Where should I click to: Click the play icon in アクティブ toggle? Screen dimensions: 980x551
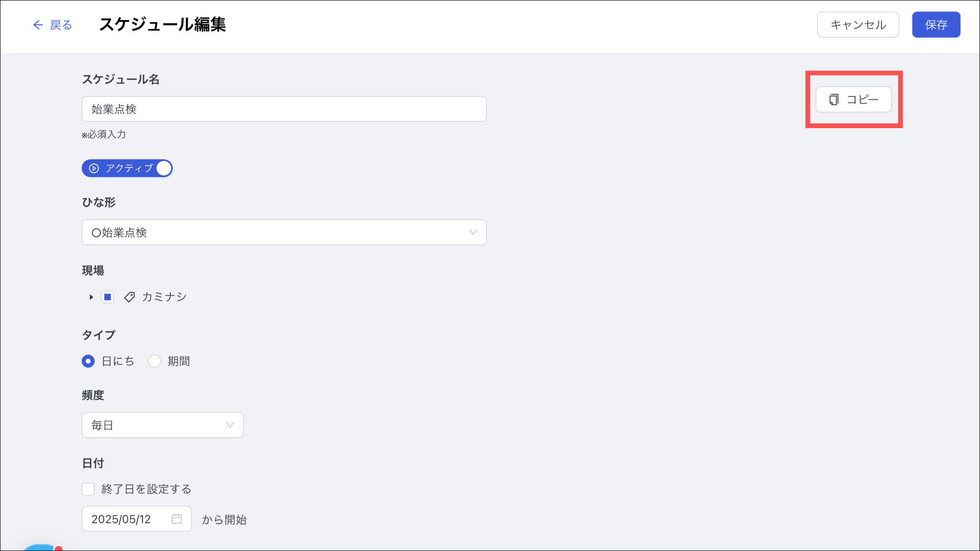[94, 168]
